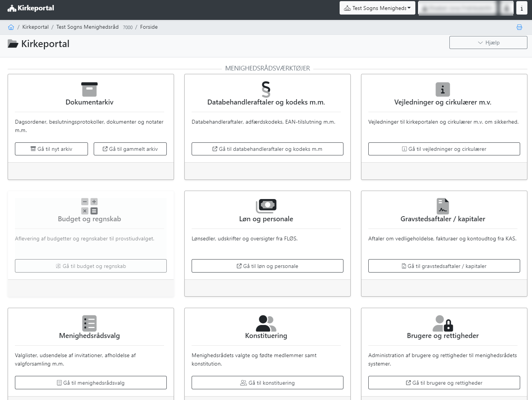
Task: Click the Gravstedsaftaler contract file icon
Action: [x=443, y=206]
